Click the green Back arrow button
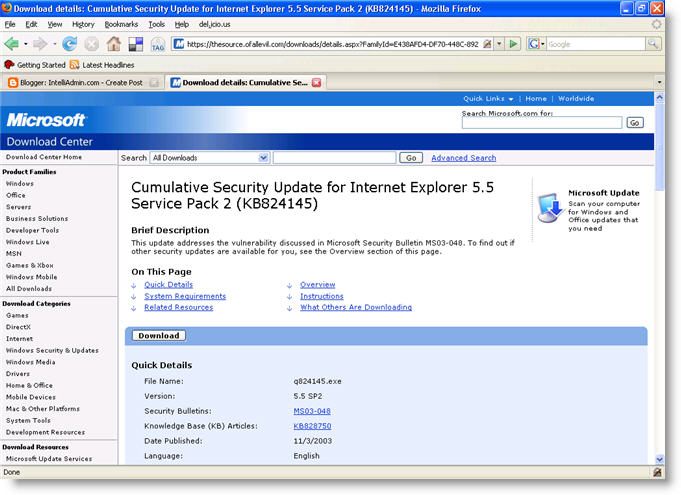Screen dimensions: 681x495 click(x=11, y=44)
